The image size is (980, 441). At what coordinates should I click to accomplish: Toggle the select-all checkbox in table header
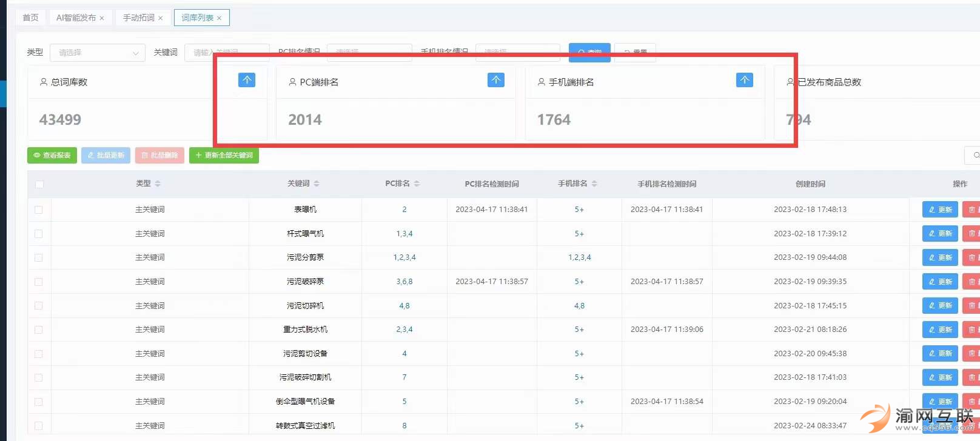point(39,184)
